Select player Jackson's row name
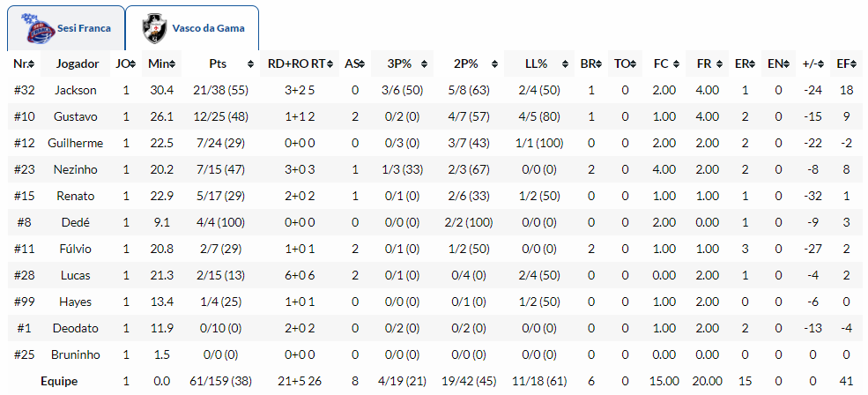The width and height of the screenshot is (868, 395). click(75, 90)
